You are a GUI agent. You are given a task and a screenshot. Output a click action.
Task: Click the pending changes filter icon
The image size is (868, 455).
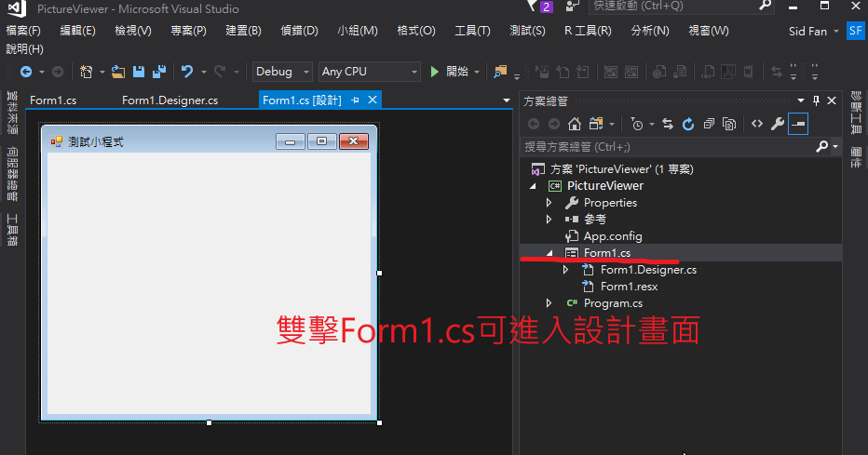[x=637, y=125]
